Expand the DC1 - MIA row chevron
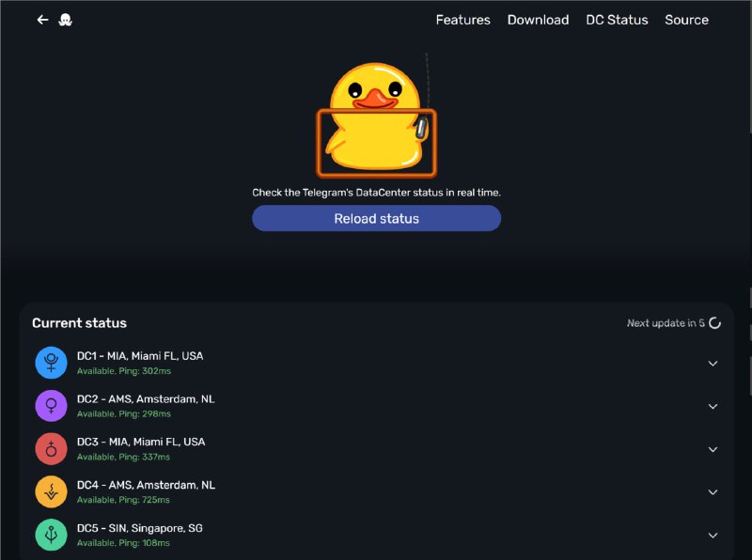752x560 pixels. tap(713, 364)
